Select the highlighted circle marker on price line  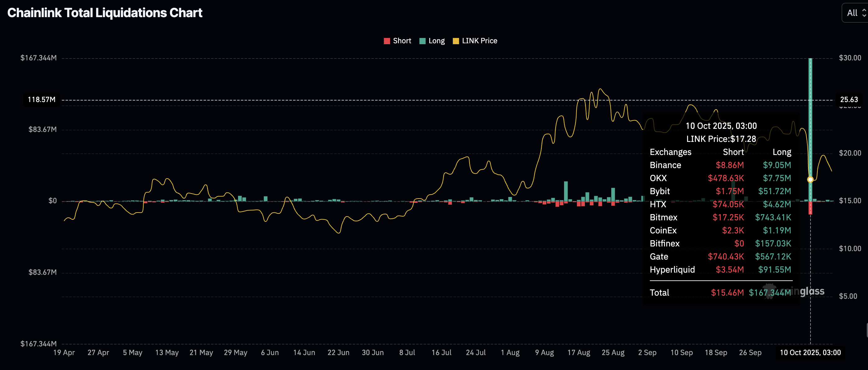tap(810, 179)
